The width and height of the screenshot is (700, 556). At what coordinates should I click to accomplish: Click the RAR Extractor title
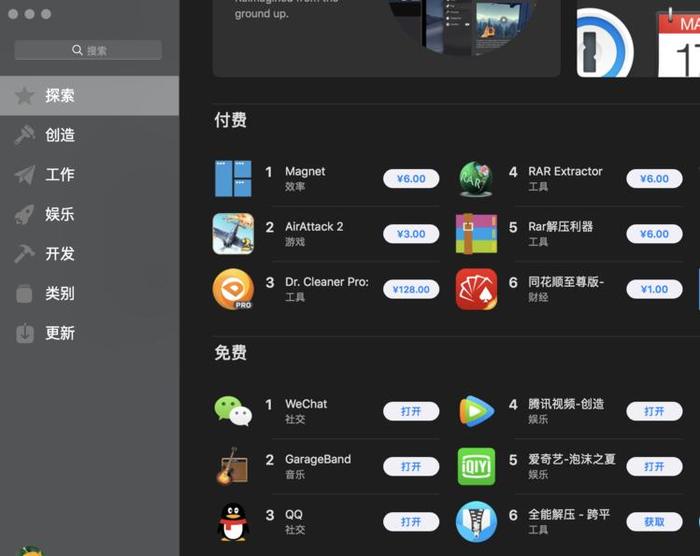tap(565, 171)
